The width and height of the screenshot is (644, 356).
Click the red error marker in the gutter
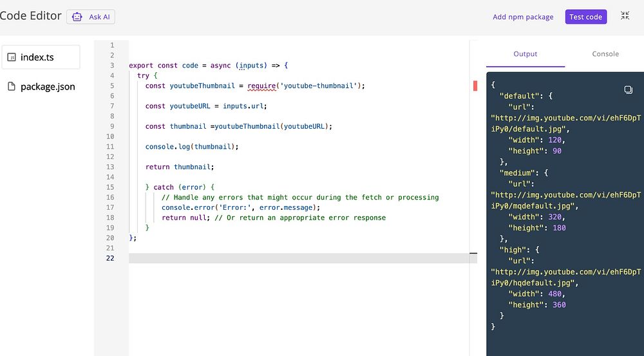475,86
